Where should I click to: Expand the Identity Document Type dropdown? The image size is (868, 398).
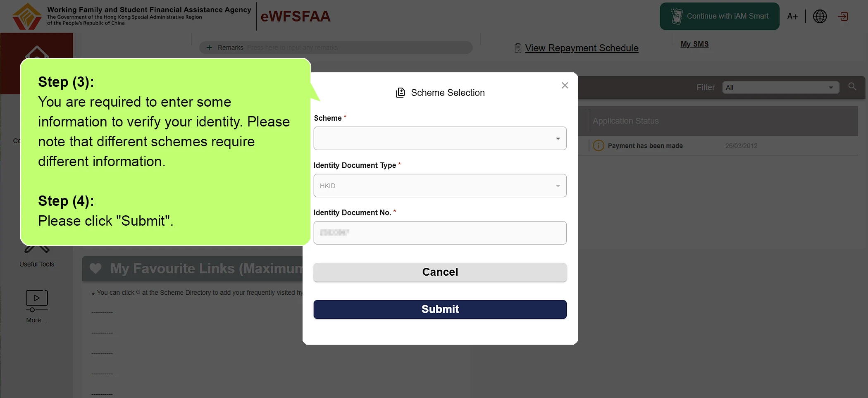[440, 186]
